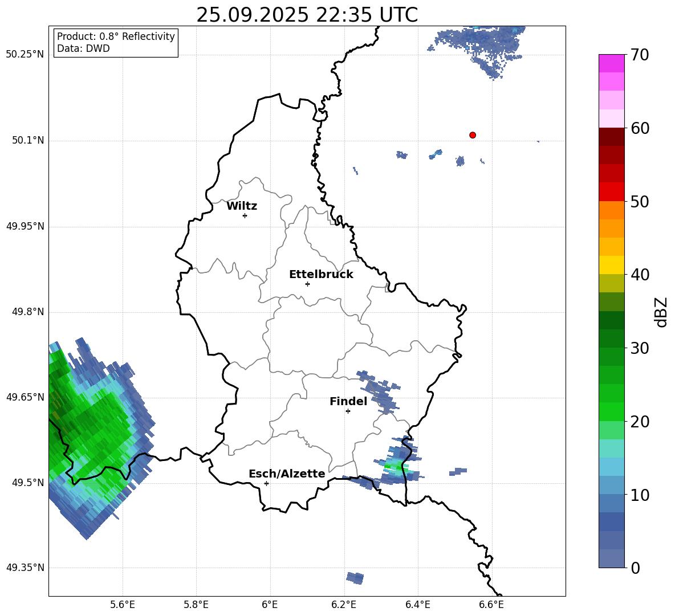The height and width of the screenshot is (616, 675).
Task: Click the 49.8°N latitude label
Action: pos(28,312)
